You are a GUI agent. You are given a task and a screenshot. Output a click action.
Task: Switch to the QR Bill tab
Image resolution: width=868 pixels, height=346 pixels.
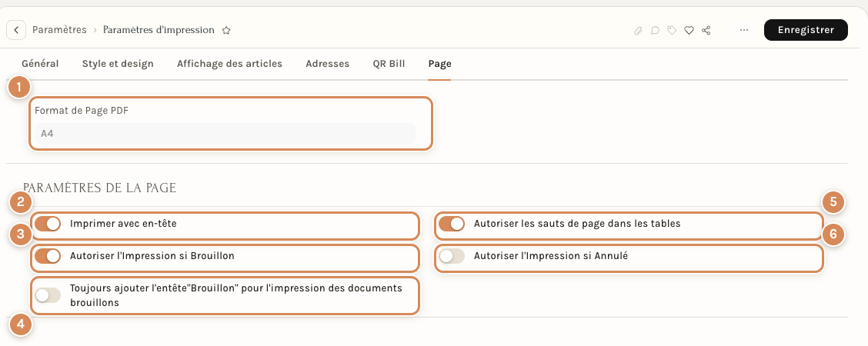coord(389,64)
